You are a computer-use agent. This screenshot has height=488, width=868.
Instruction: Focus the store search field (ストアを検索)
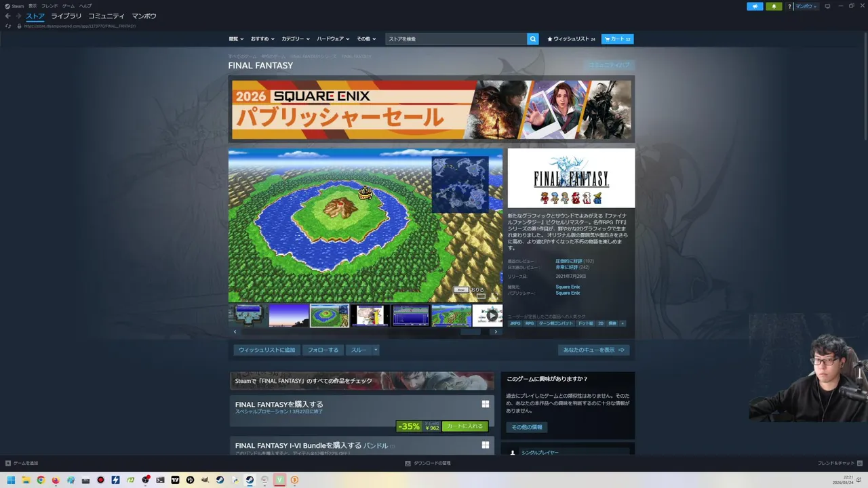[x=456, y=39]
